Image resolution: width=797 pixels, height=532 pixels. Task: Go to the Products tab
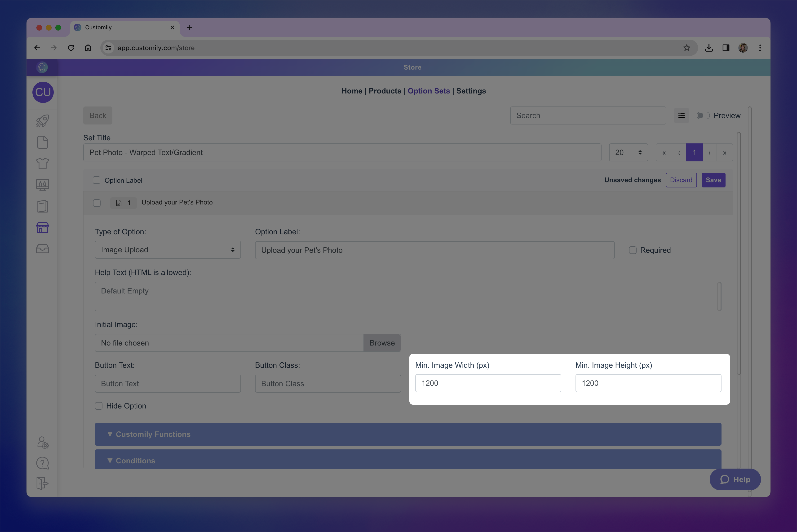[x=385, y=91]
